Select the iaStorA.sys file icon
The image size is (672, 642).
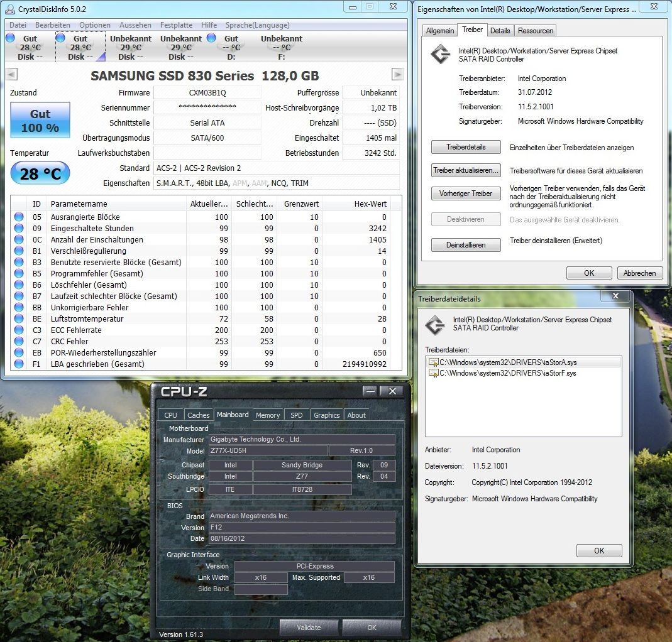pyautogui.click(x=433, y=362)
